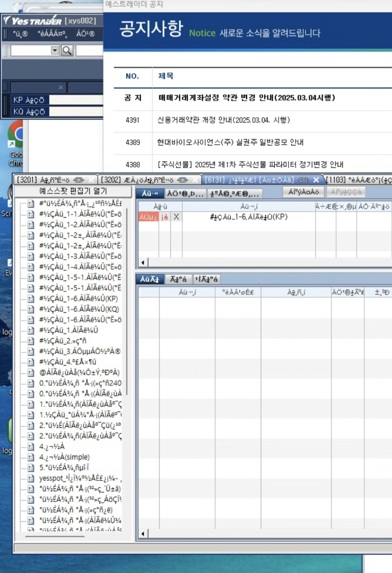Viewport: 392px width, 573px height.
Task: Select '#½ÇÀü_1-6...(KQ)' in the strategy list
Action: pos(79,309)
